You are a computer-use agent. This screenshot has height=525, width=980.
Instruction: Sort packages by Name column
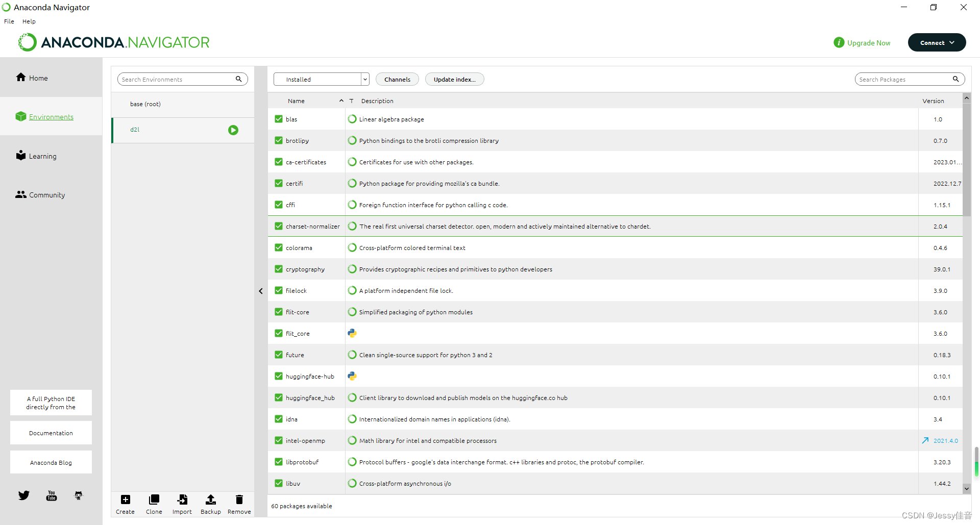click(296, 101)
